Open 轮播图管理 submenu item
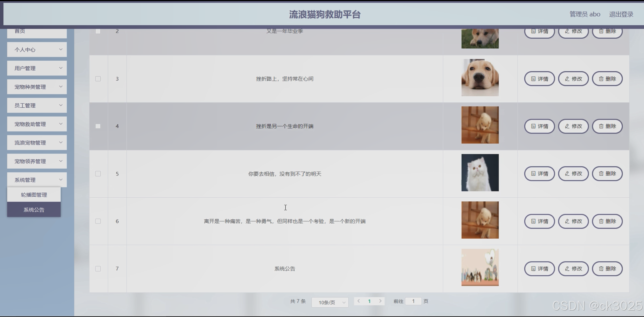This screenshot has height=317, width=644. (34, 195)
